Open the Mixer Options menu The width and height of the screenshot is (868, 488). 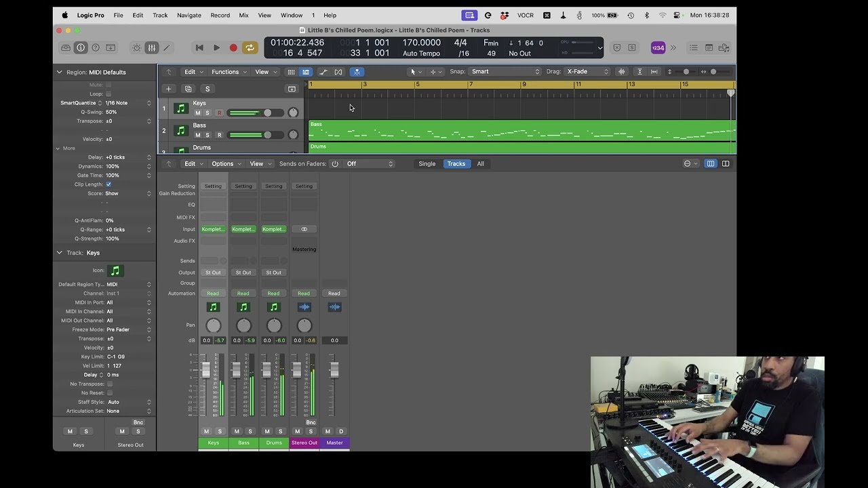pos(225,163)
